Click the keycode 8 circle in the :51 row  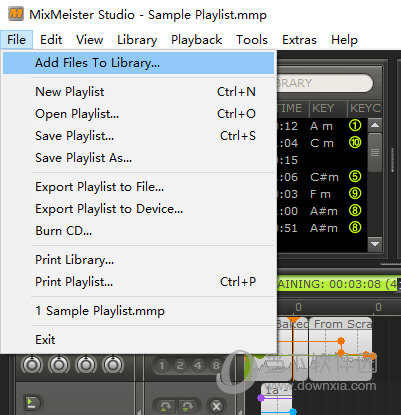pos(355,227)
